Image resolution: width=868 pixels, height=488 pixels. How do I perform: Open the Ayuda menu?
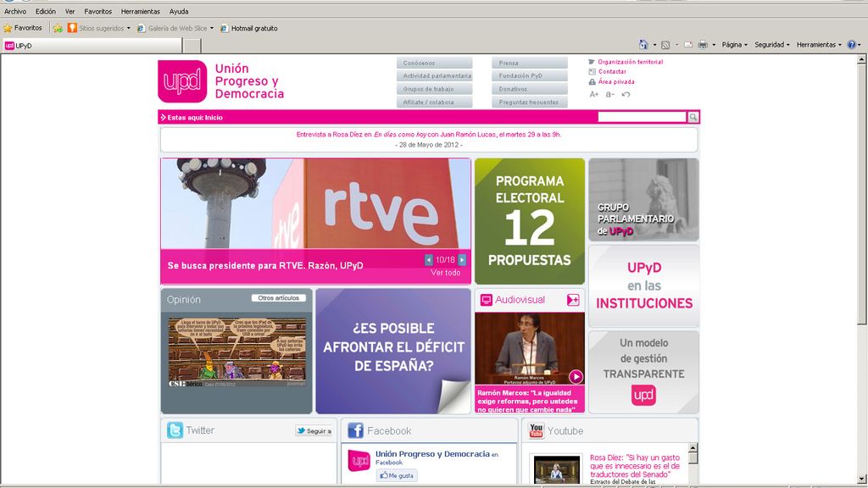[x=179, y=11]
